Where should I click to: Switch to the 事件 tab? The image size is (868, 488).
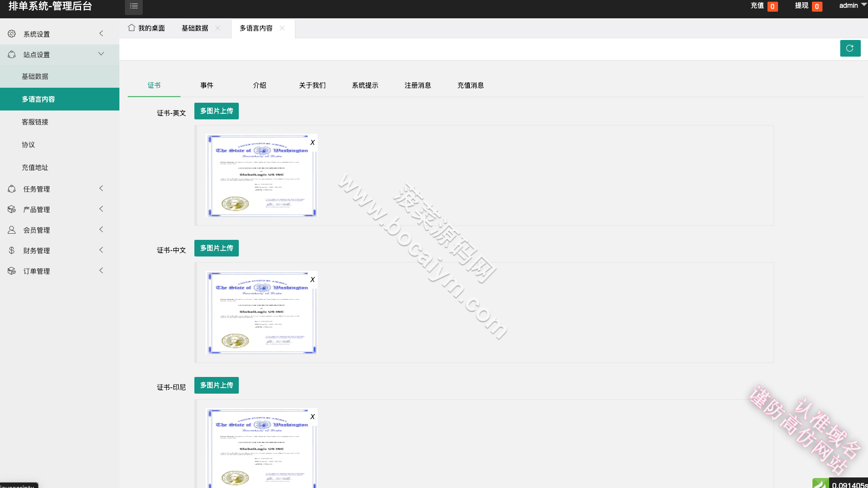[x=207, y=85]
